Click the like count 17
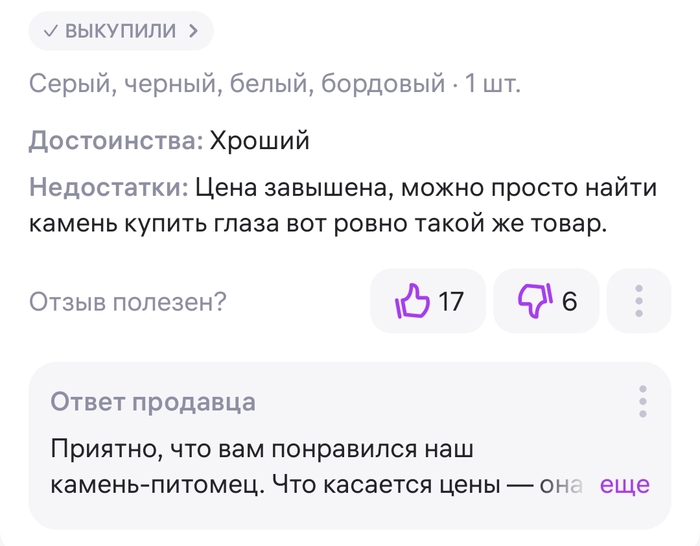This screenshot has height=546, width=700. click(x=451, y=301)
